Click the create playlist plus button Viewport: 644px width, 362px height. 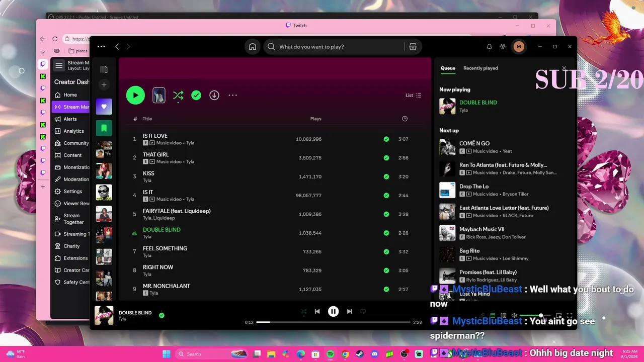point(104,85)
